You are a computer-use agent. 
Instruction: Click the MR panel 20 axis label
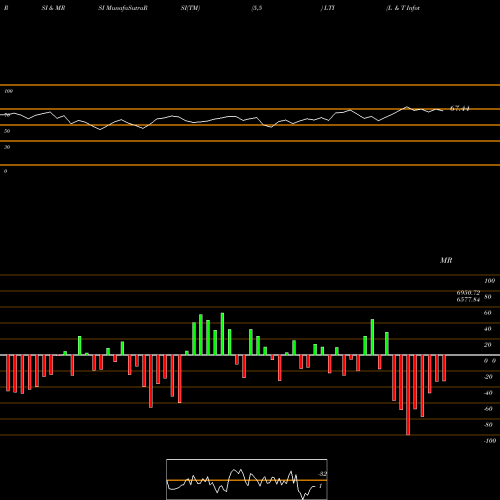(x=487, y=345)
